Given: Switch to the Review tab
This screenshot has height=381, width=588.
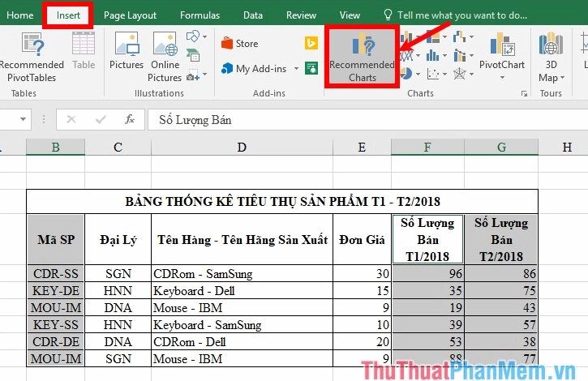Looking at the screenshot, I should [301, 15].
